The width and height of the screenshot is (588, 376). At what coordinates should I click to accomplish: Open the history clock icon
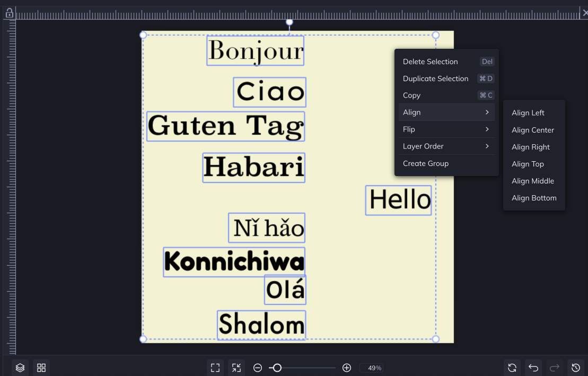point(576,368)
